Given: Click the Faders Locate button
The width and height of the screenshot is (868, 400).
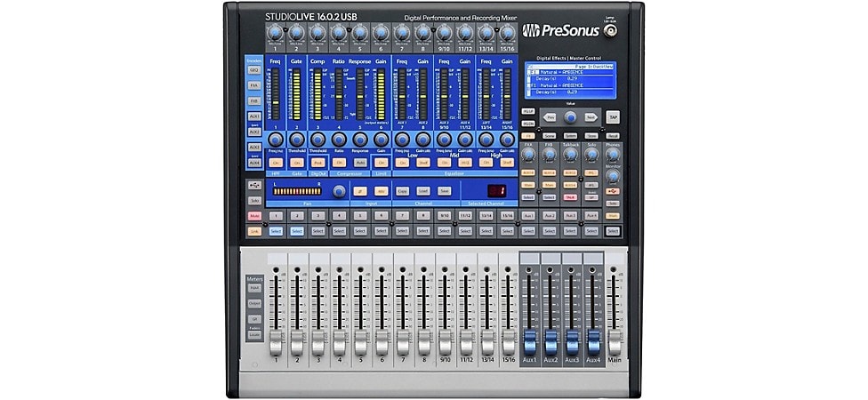Looking at the screenshot, I should pyautogui.click(x=254, y=336).
